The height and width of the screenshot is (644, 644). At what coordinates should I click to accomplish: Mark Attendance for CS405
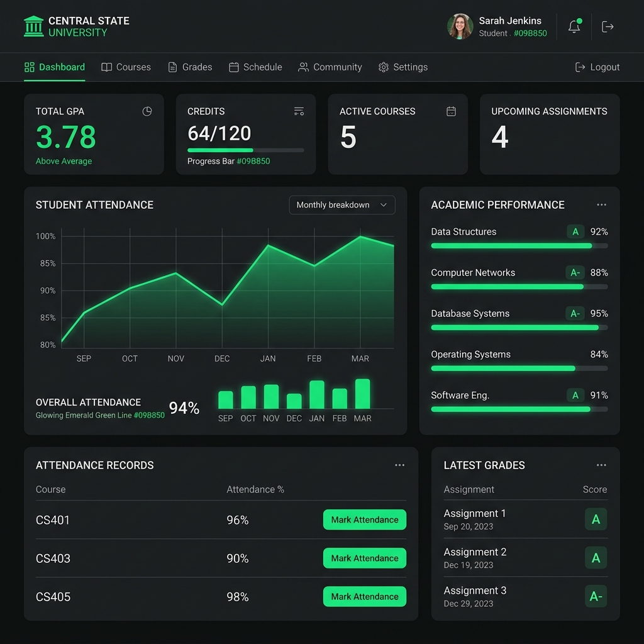pos(365,596)
